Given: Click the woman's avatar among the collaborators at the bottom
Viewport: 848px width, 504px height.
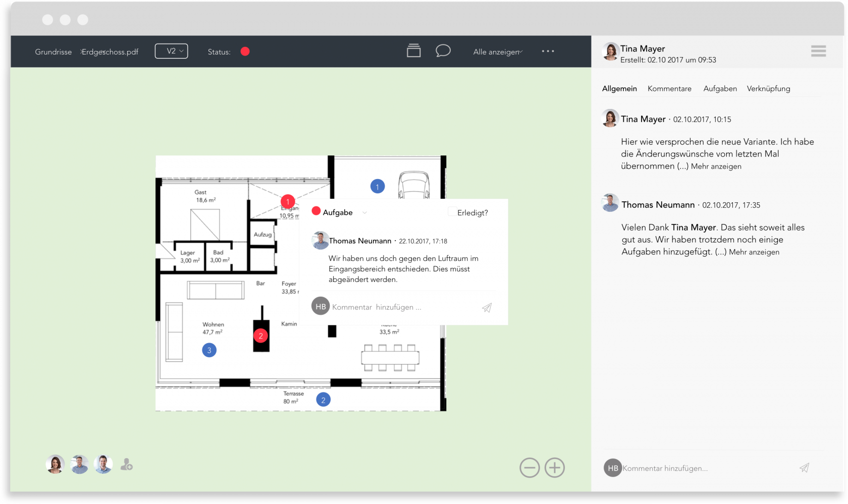Looking at the screenshot, I should pyautogui.click(x=55, y=464).
